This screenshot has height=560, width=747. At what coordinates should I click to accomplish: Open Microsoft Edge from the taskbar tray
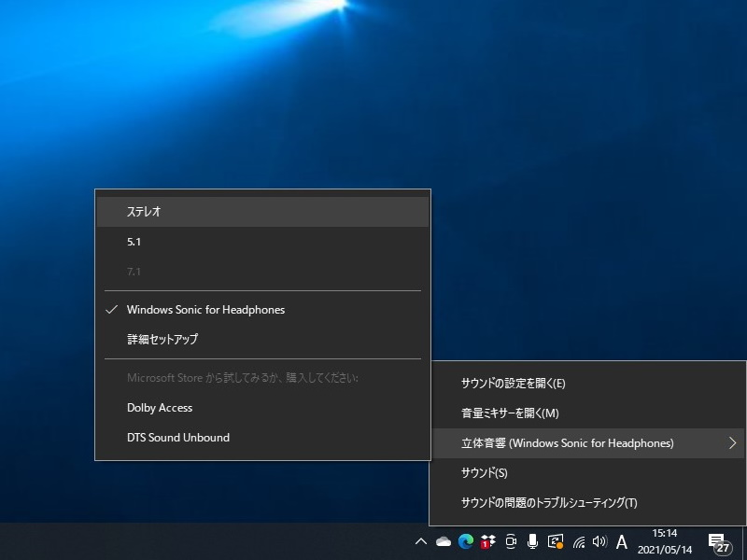[x=466, y=541]
